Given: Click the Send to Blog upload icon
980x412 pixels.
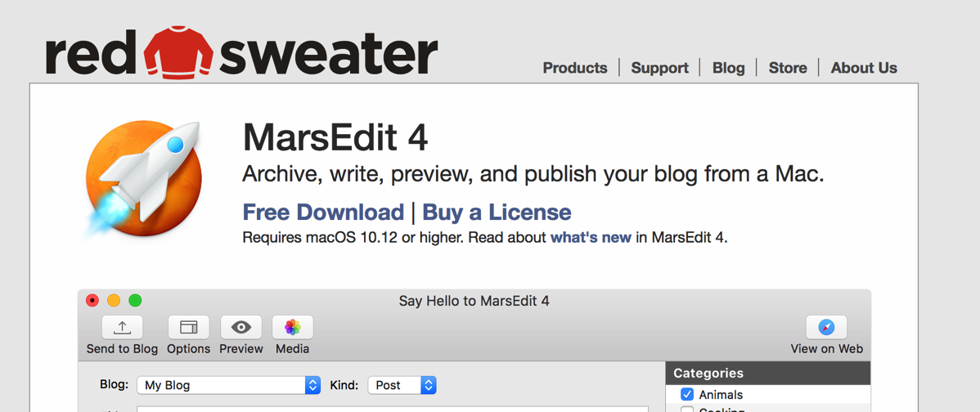Looking at the screenshot, I should click(122, 327).
